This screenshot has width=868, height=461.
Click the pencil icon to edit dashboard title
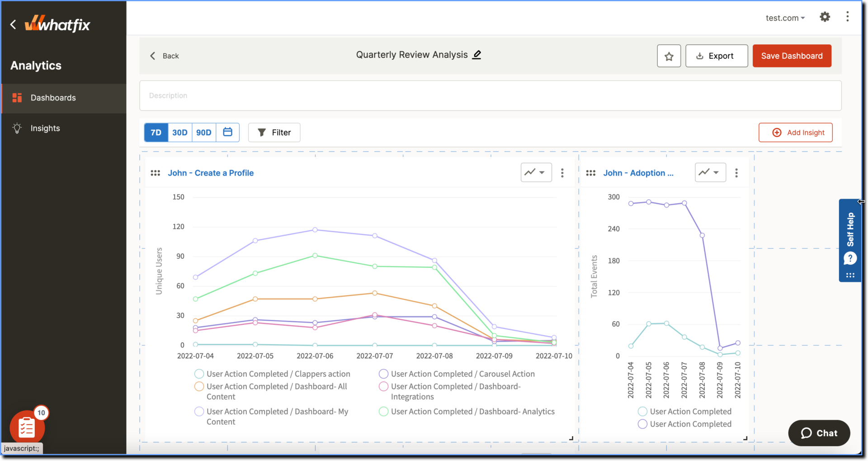coord(476,55)
